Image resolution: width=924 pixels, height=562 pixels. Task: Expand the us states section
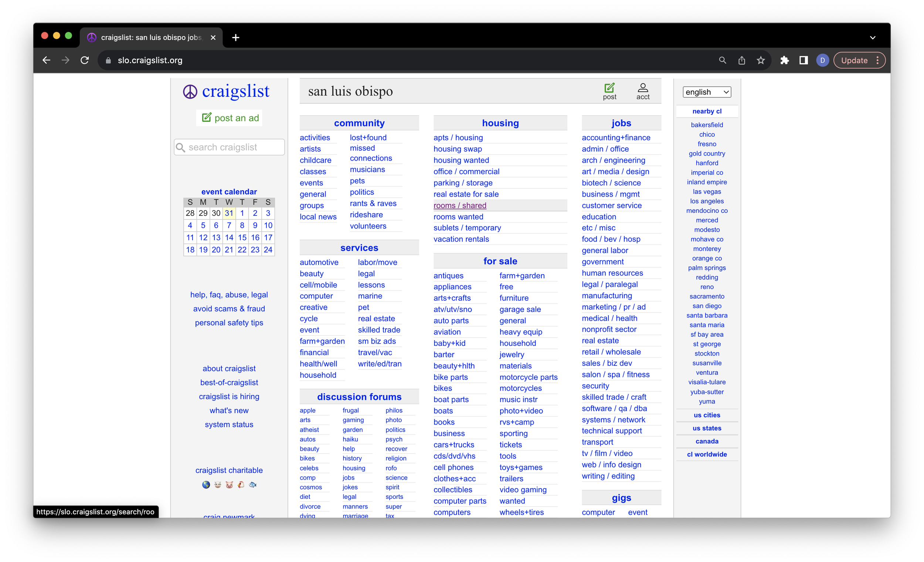point(707,428)
